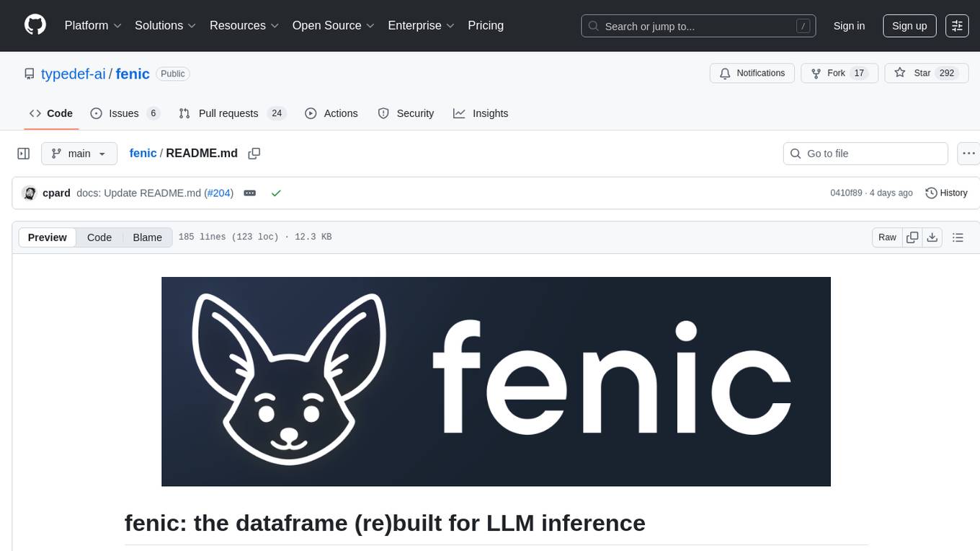Open the README outline list icon
Viewport: 980px width, 551px height.
pos(958,237)
